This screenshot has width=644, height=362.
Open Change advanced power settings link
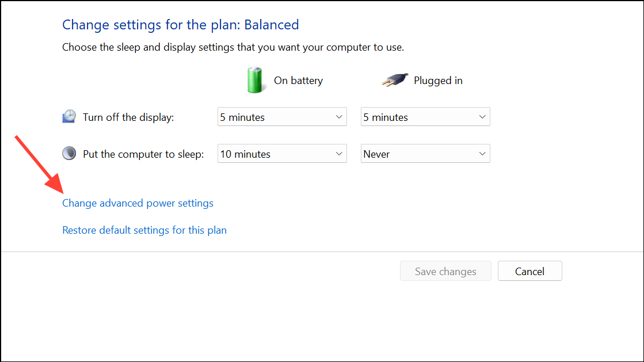pyautogui.click(x=138, y=203)
